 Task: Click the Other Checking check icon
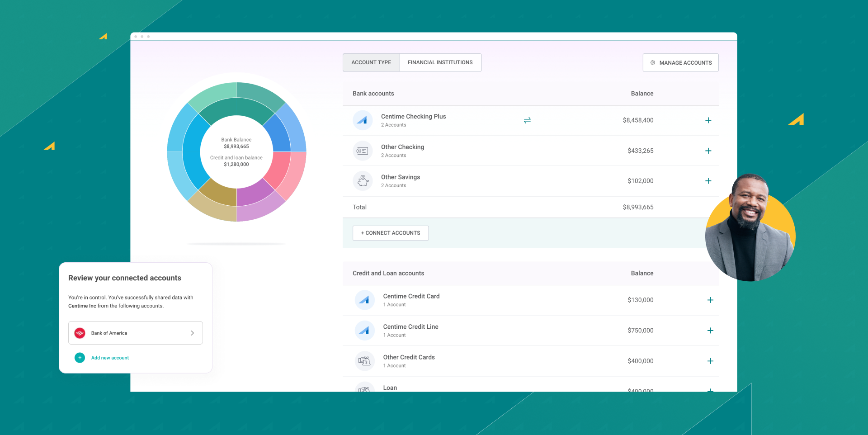363,151
